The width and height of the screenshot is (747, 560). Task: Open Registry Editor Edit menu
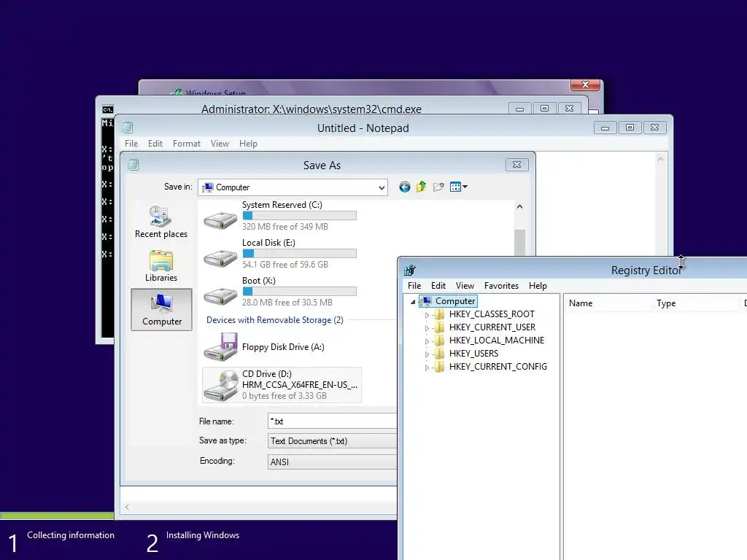[x=438, y=286]
